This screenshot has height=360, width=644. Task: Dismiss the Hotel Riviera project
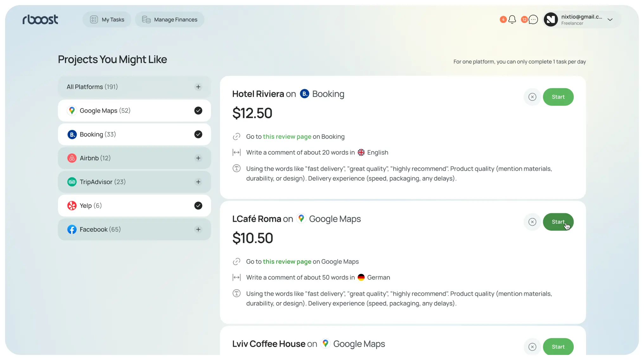[x=532, y=97]
